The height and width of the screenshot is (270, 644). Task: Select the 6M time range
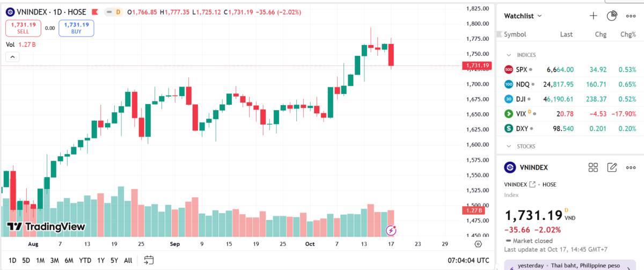[69, 260]
